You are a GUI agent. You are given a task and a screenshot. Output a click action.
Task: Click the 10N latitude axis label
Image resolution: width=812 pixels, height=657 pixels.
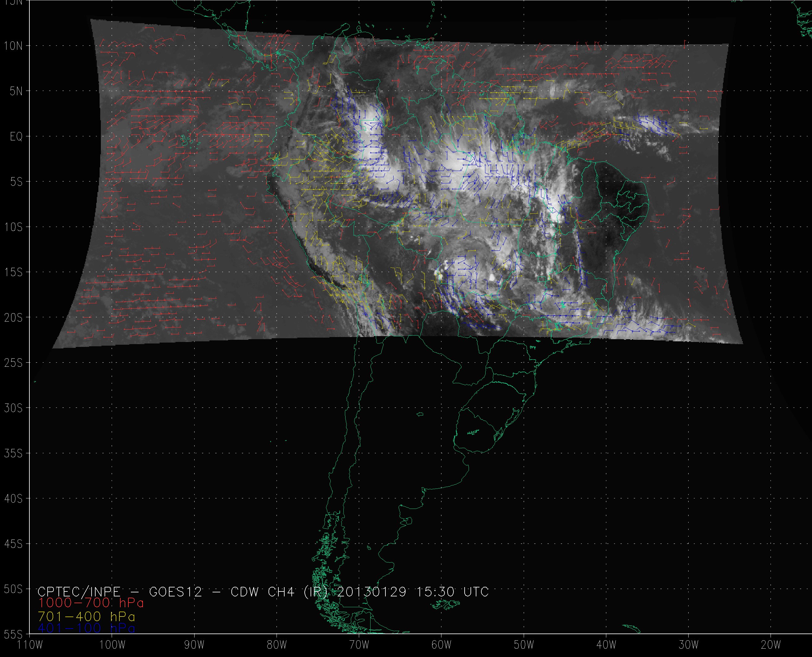(x=13, y=46)
